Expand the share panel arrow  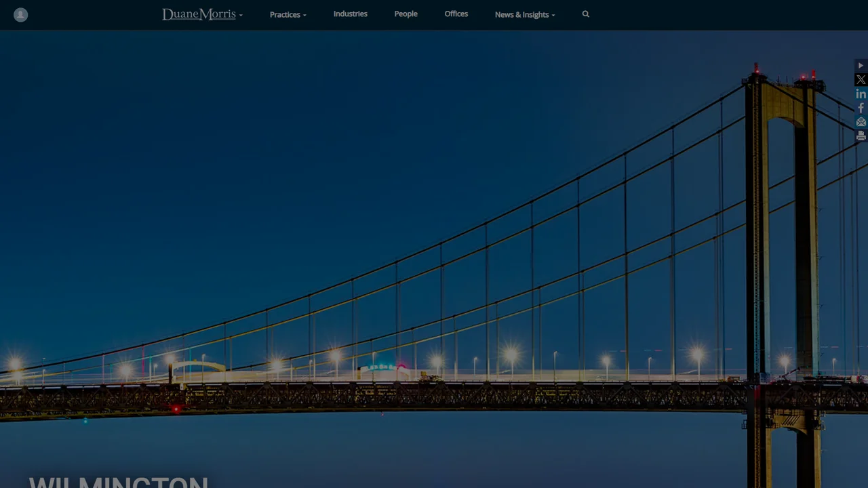pos(861,66)
